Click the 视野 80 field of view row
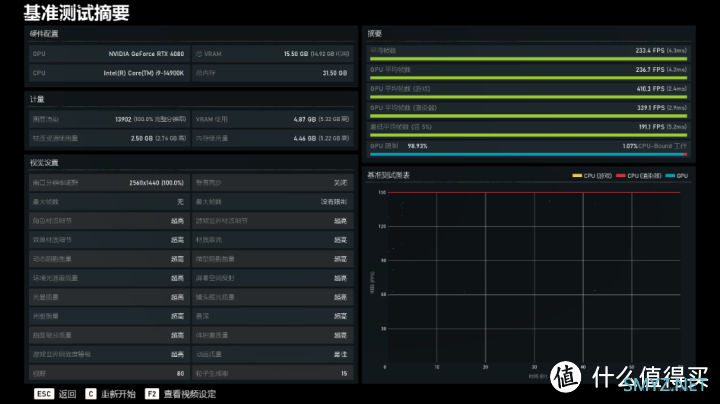The image size is (720, 404). pos(109,373)
